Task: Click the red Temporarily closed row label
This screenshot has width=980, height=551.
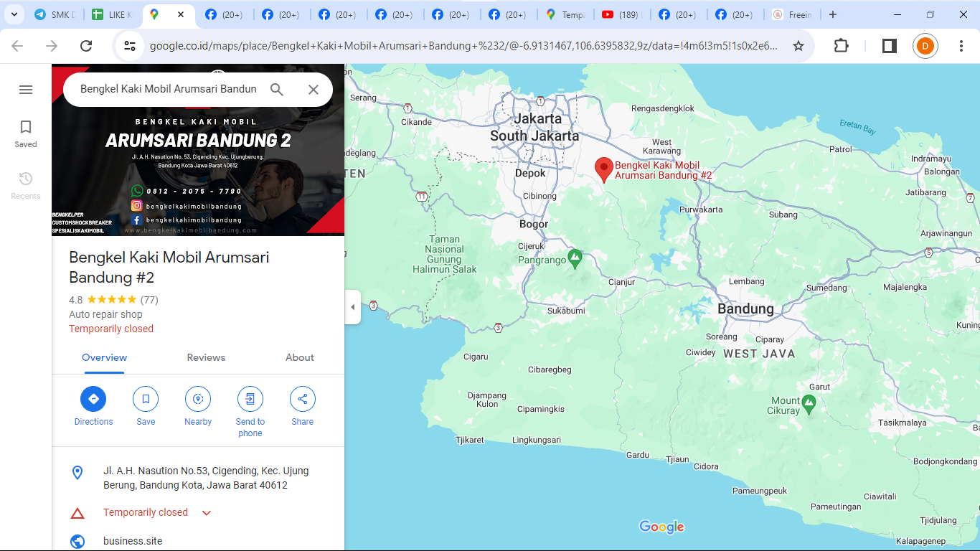Action: [x=146, y=512]
